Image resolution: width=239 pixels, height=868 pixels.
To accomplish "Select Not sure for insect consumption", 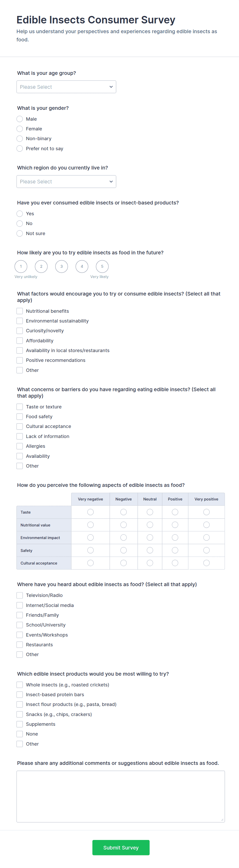I will (20, 234).
